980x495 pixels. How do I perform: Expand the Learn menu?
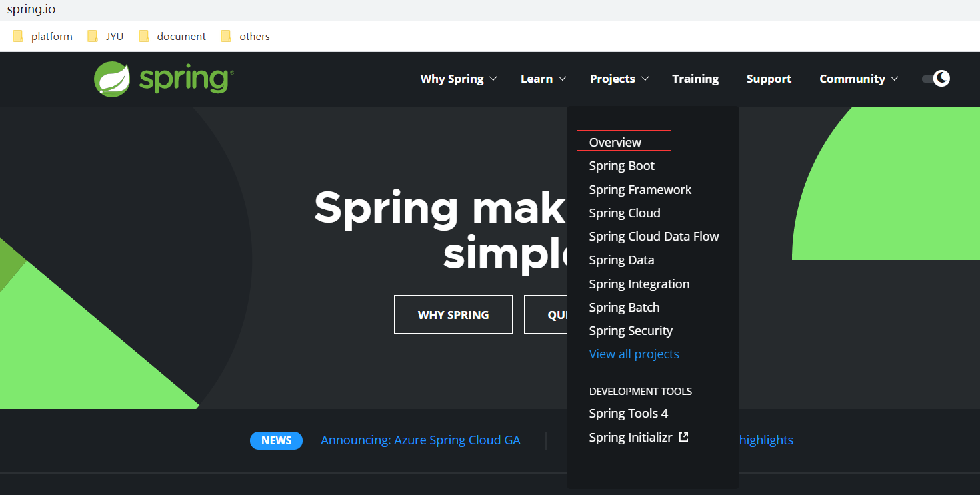(543, 79)
